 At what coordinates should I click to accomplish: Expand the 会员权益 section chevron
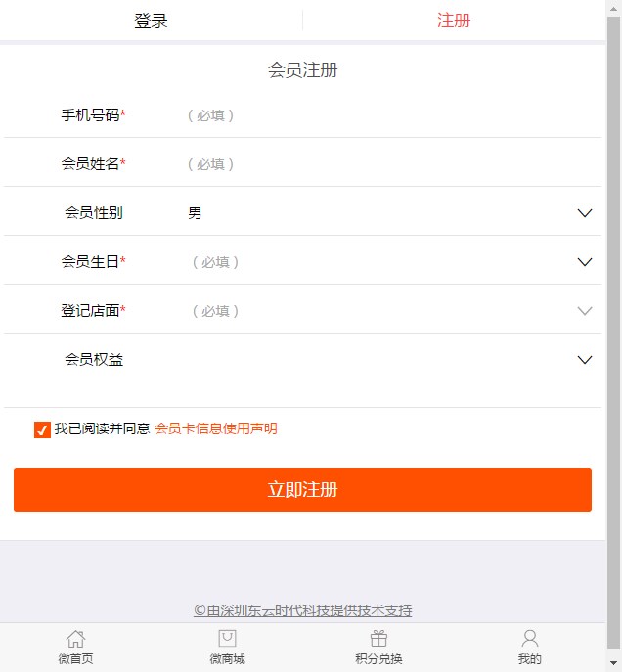pyautogui.click(x=585, y=360)
